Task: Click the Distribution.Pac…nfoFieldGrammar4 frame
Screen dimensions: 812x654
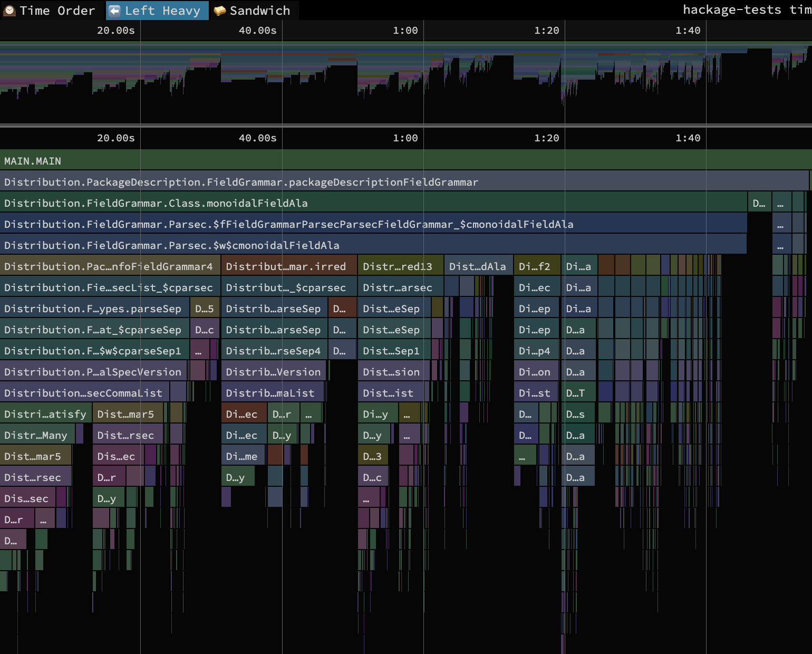Action: click(x=110, y=266)
